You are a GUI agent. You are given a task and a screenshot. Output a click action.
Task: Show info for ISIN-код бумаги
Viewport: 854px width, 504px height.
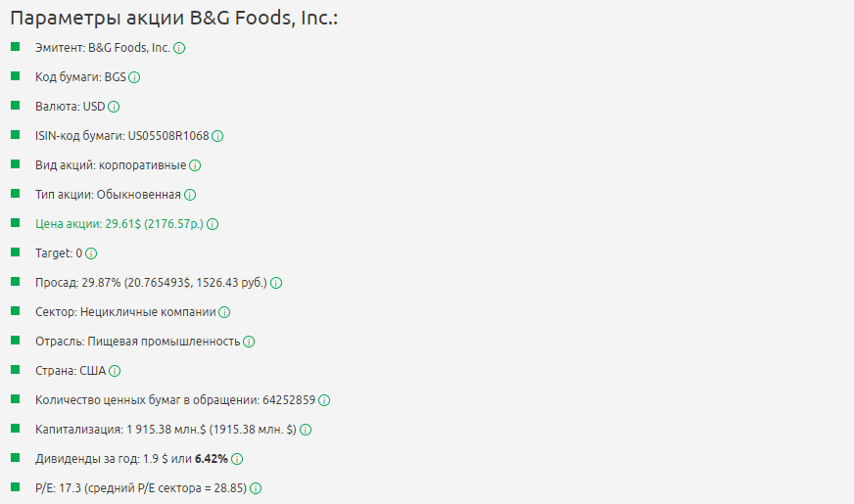pos(217,136)
